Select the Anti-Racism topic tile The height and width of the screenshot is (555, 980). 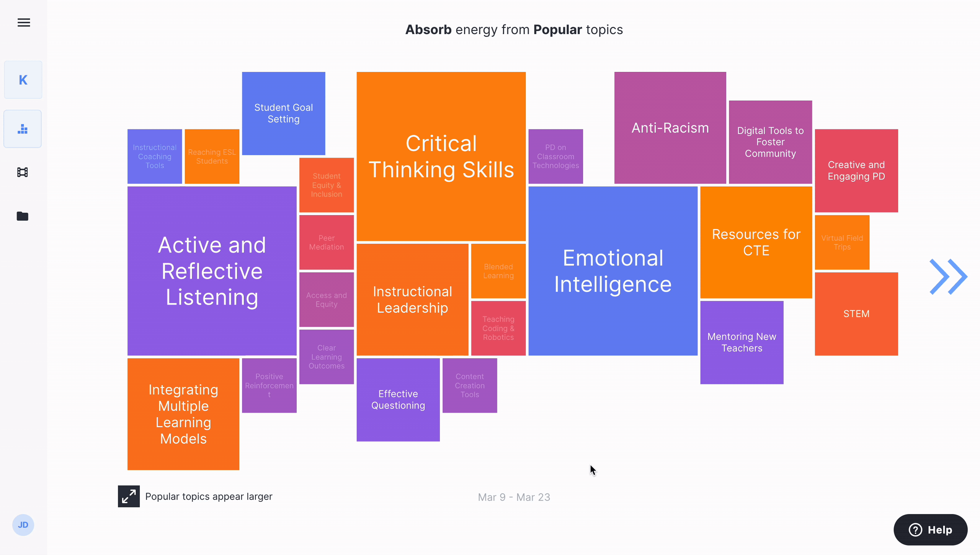pyautogui.click(x=670, y=127)
